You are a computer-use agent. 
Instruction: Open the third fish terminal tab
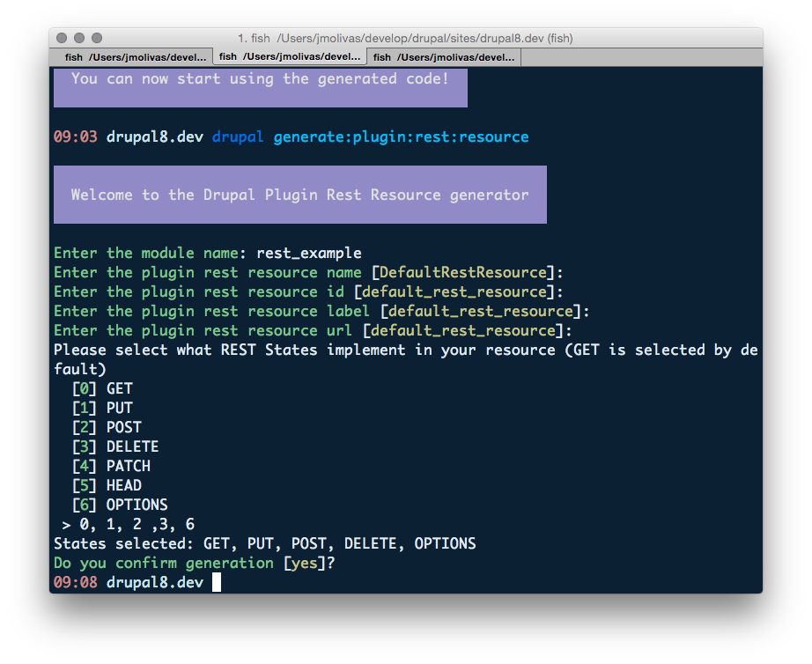[x=444, y=57]
